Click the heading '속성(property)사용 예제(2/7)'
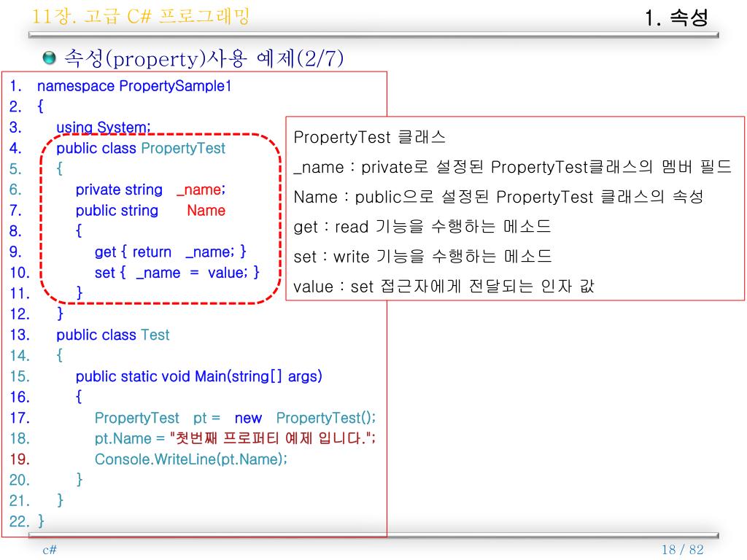Viewport: 747px width, 560px height. 204,58
